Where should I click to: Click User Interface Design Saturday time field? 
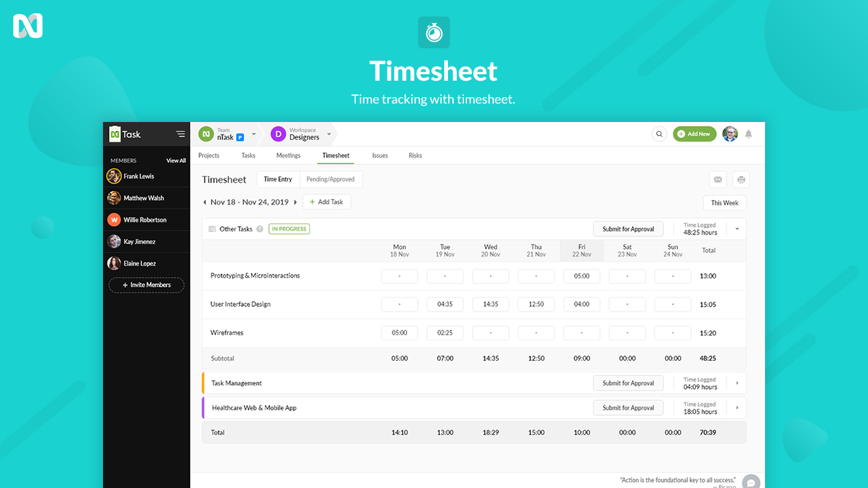coord(627,304)
